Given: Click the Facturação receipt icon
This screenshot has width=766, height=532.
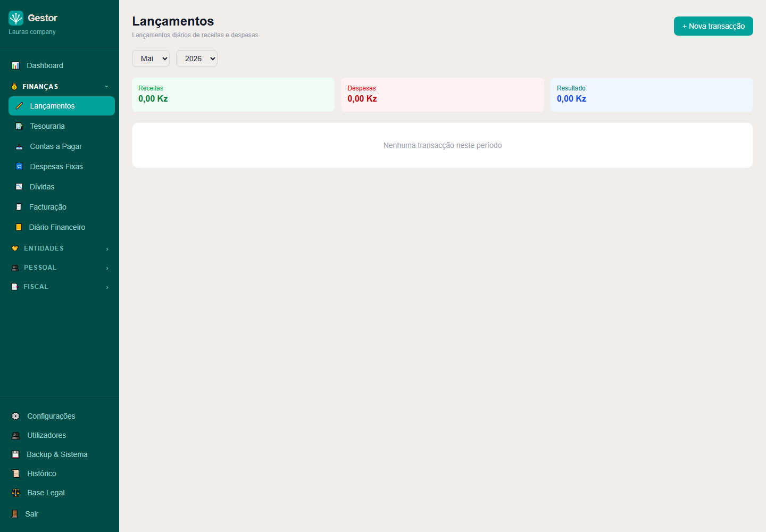Looking at the screenshot, I should click(19, 207).
